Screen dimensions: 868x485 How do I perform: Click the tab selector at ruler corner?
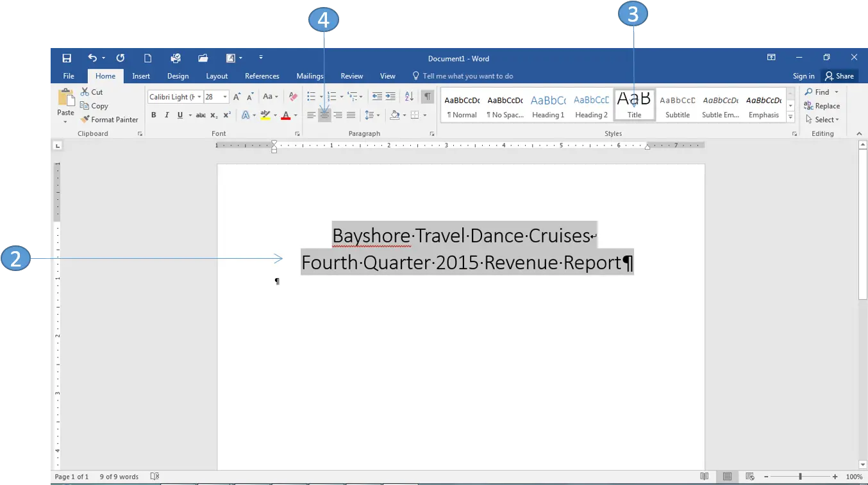tap(58, 146)
